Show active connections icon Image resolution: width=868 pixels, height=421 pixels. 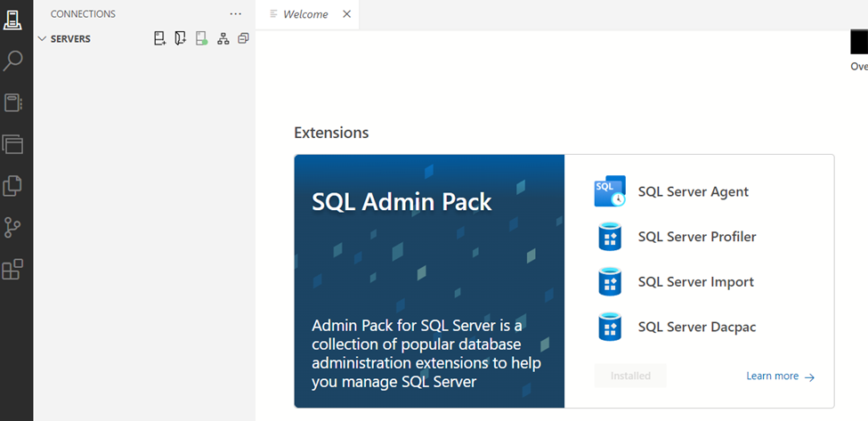[x=201, y=39]
